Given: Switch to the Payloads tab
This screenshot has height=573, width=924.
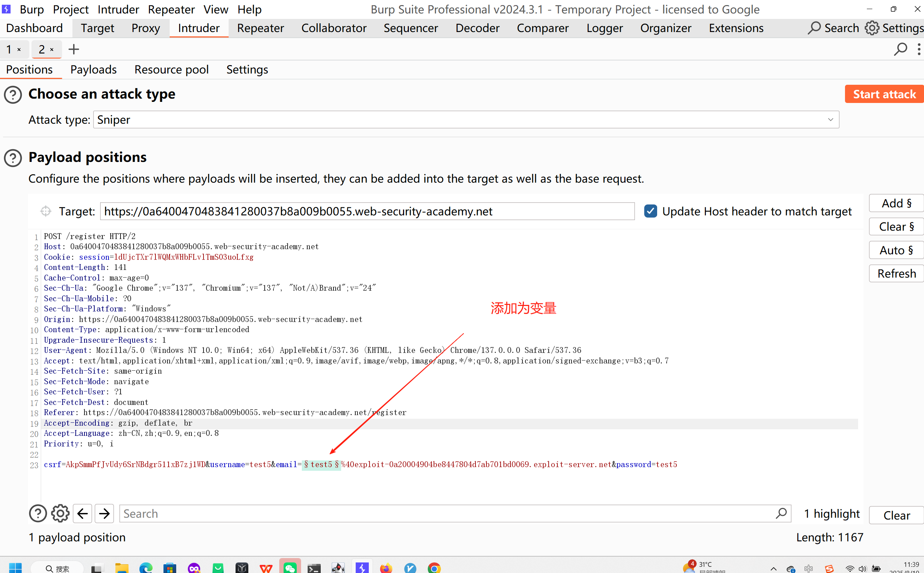Looking at the screenshot, I should point(93,70).
